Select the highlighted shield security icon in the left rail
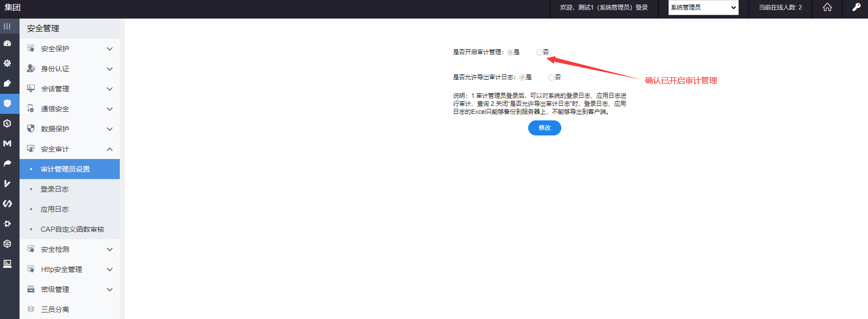This screenshot has width=868, height=319. (x=7, y=103)
